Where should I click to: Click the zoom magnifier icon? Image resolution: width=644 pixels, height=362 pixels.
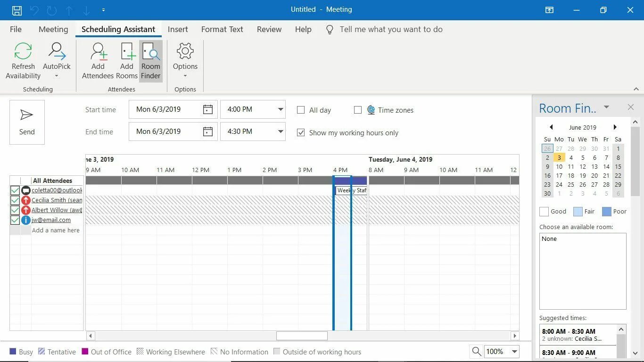(x=477, y=352)
